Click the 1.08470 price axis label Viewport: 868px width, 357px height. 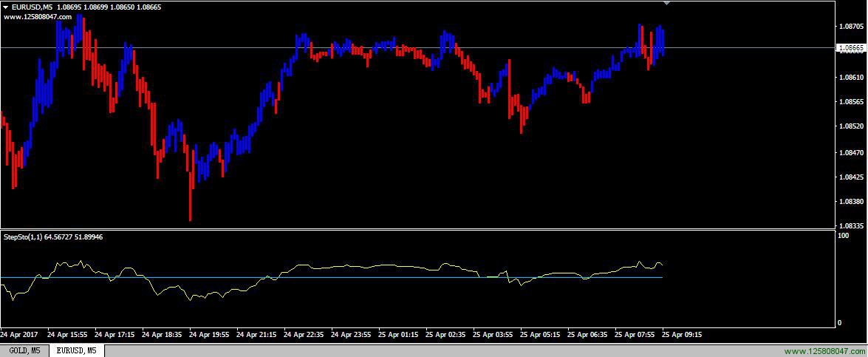[x=852, y=153]
